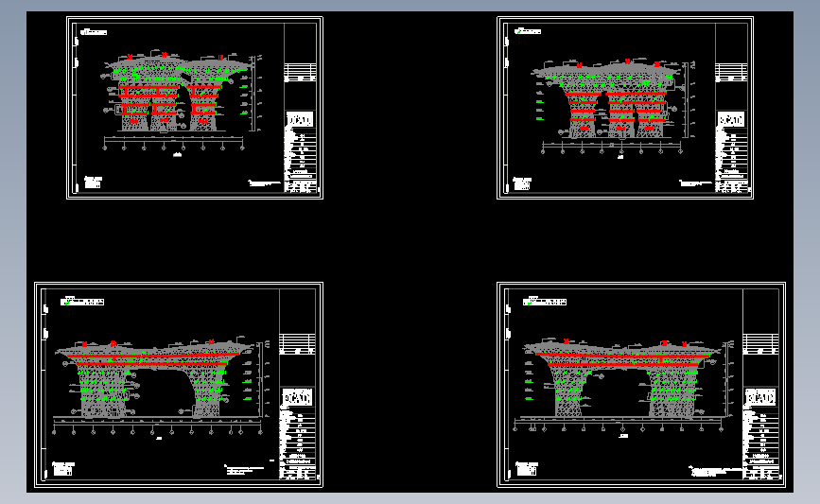Image resolution: width=820 pixels, height=504 pixels.
Task: Click the notes text at bottom-left sheet's lower-left corner
Action: pyautogui.click(x=62, y=468)
